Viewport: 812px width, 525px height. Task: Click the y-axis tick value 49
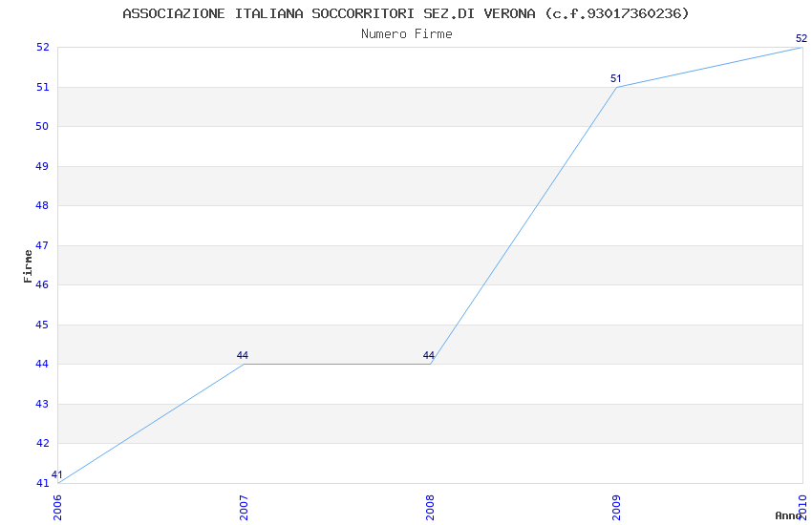42,166
